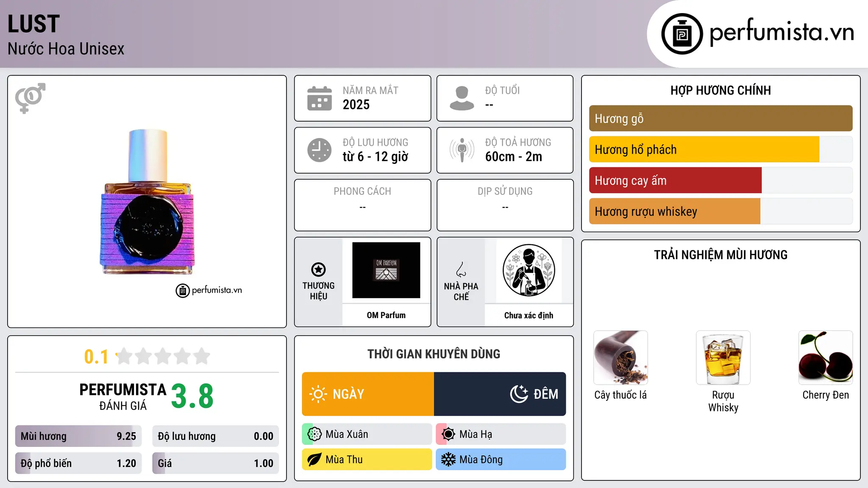Screen dimensions: 868x488
Task: Click the unisex gender symbol icon
Action: point(30,98)
